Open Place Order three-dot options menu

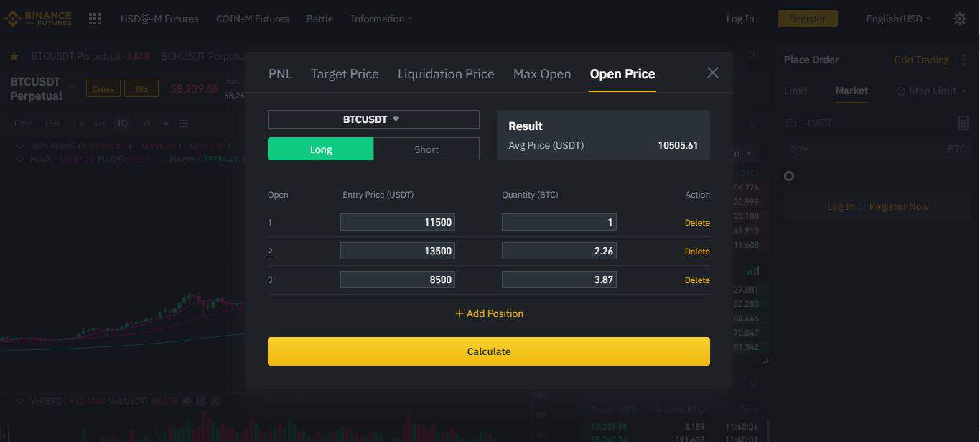point(963,60)
